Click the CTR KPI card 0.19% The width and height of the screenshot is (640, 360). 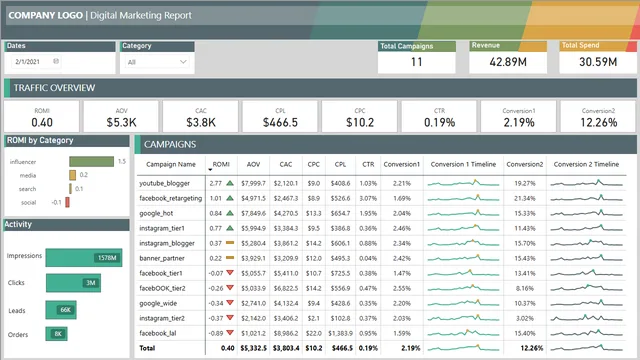coord(439,117)
